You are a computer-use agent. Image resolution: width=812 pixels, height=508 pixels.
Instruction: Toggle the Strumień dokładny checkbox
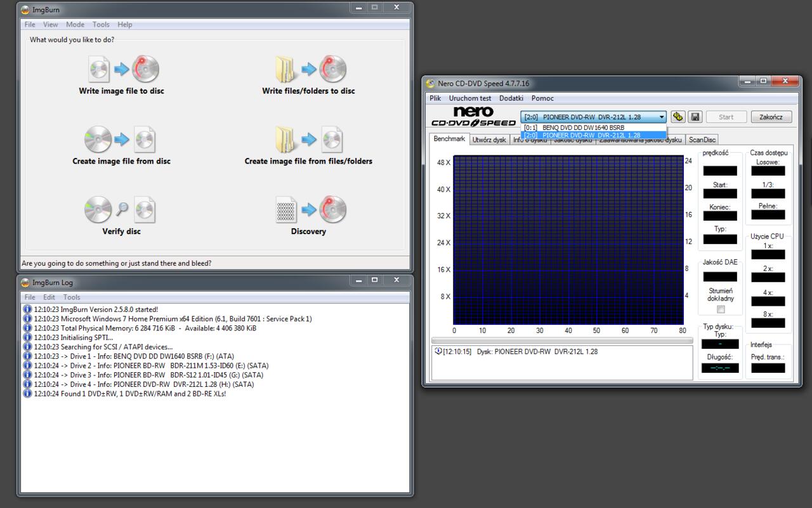[721, 309]
